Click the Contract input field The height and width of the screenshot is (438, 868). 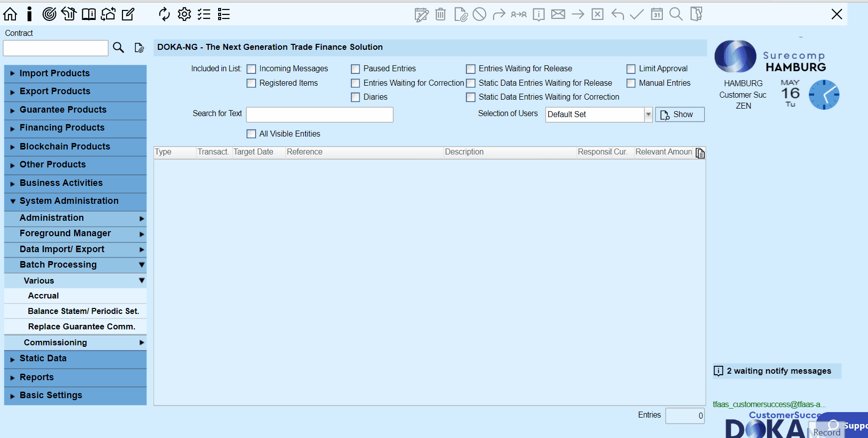56,48
